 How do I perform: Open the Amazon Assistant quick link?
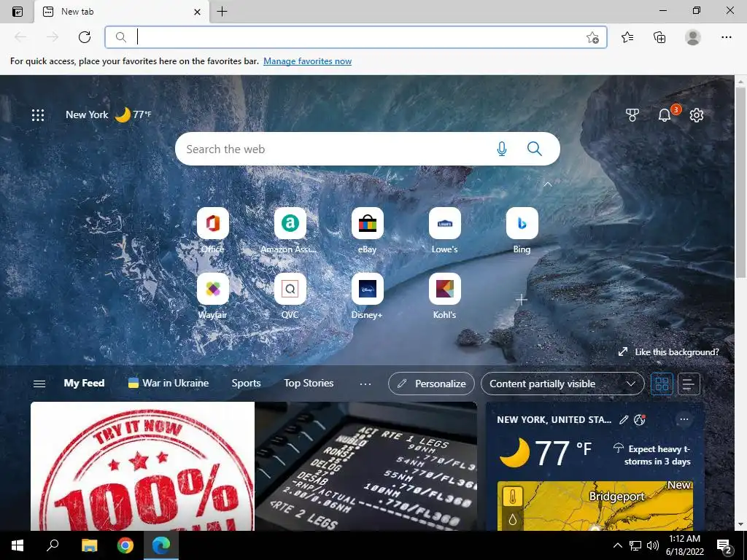[x=290, y=230]
